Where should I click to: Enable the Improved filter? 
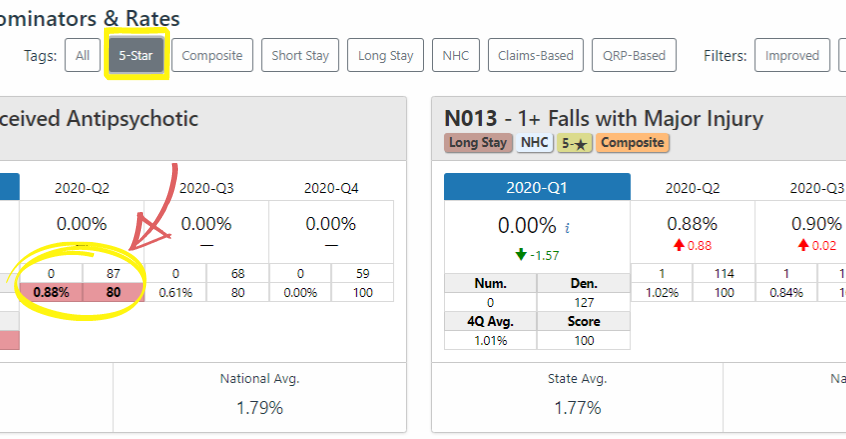tap(792, 55)
